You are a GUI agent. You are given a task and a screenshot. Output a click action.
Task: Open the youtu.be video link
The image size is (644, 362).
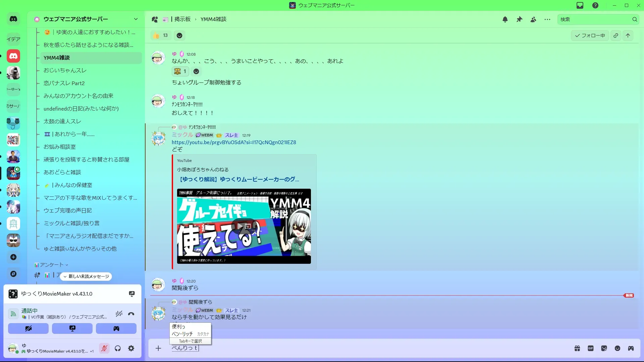pyautogui.click(x=234, y=142)
